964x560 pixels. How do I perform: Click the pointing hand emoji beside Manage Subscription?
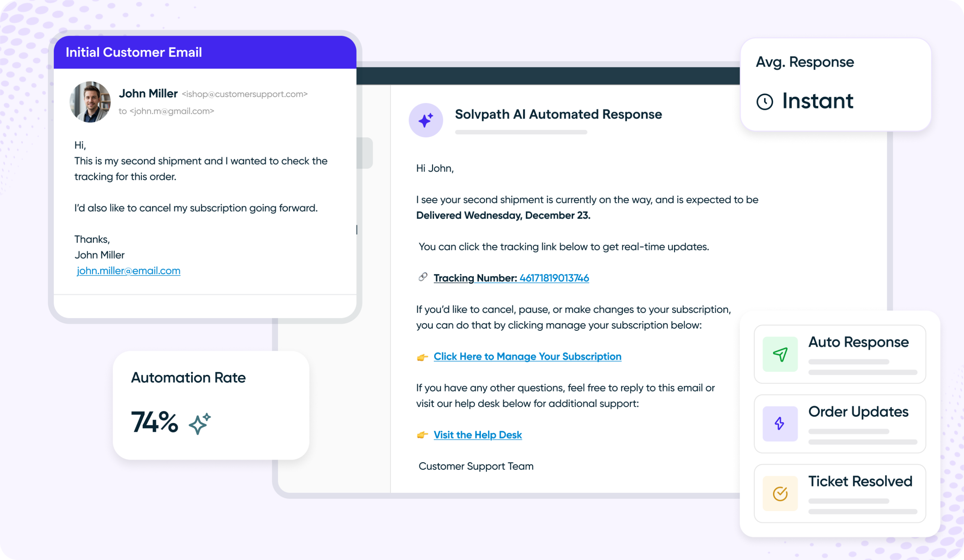pos(422,357)
